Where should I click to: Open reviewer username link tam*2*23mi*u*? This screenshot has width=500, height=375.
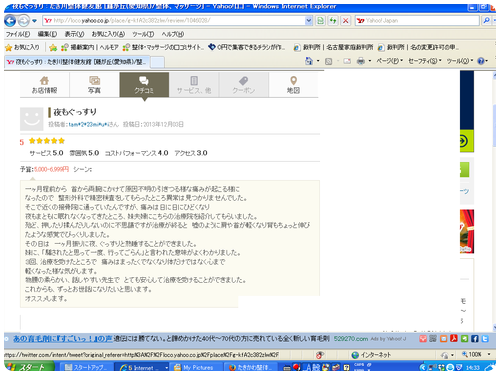click(88, 124)
